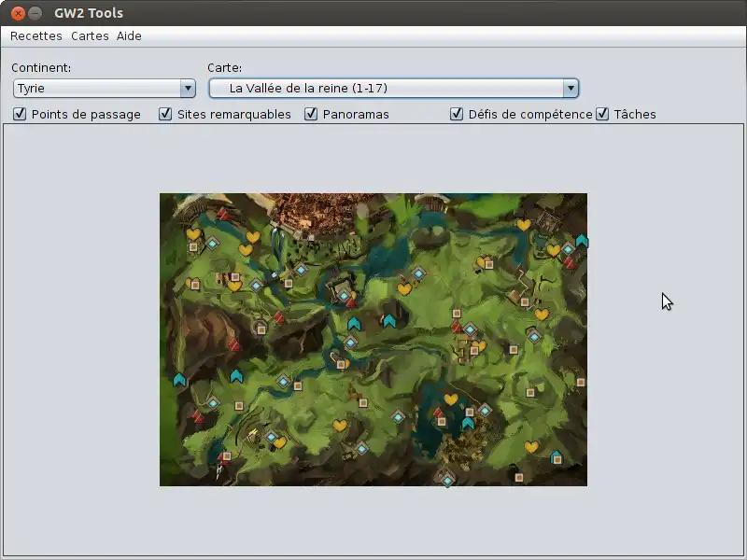Close the GW2 Tools window

(18, 13)
